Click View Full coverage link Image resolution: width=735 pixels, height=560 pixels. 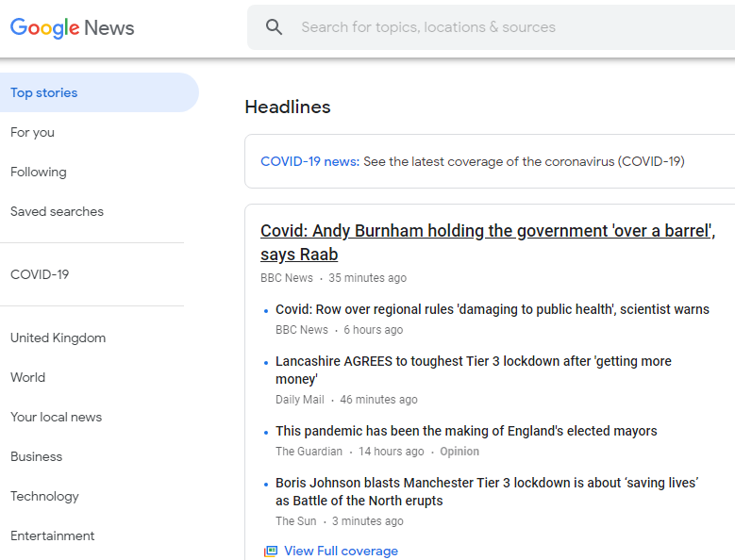click(341, 552)
